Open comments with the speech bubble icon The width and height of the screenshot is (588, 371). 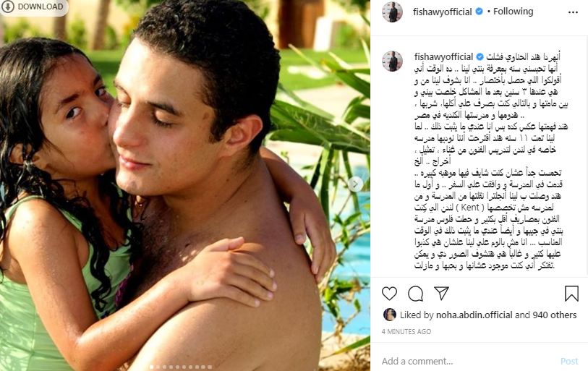tap(415, 294)
